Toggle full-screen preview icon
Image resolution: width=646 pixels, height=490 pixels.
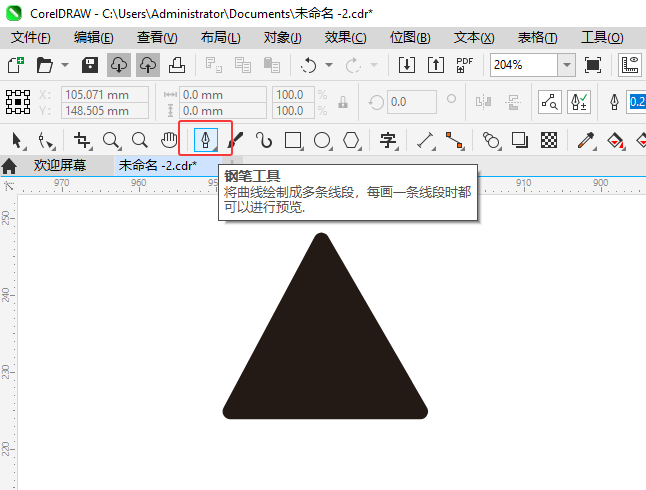[x=592, y=65]
